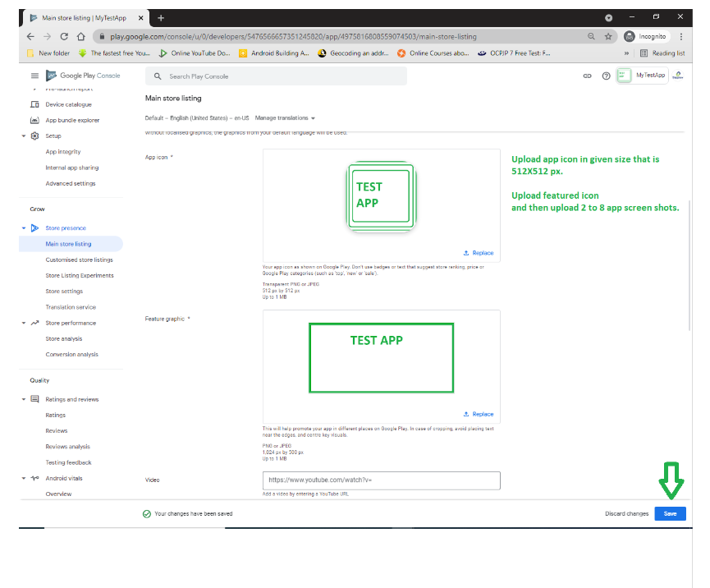The image size is (710, 588).
Task: Click the blue Save button
Action: pos(670,514)
